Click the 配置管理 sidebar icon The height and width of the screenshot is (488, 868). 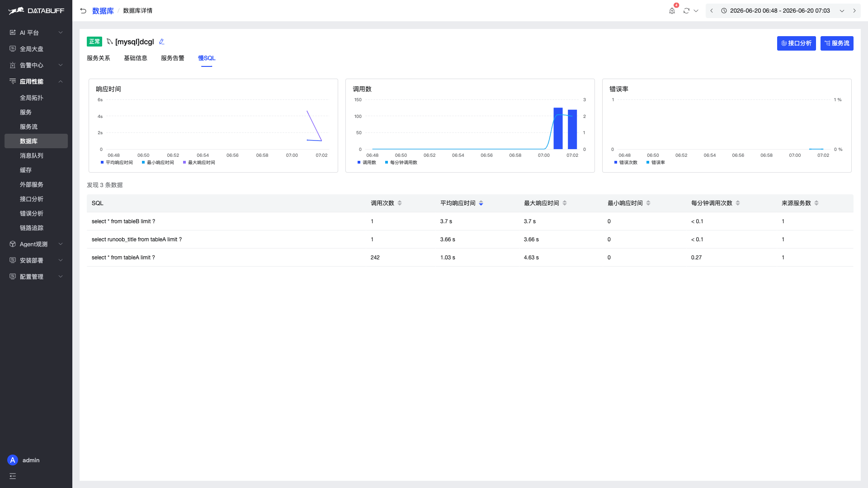coord(13,277)
